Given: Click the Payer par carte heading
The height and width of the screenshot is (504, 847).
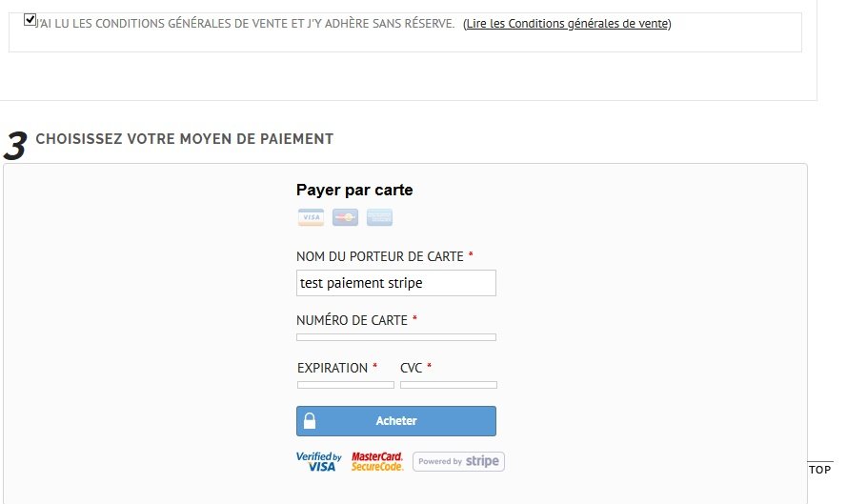Looking at the screenshot, I should coord(354,191).
